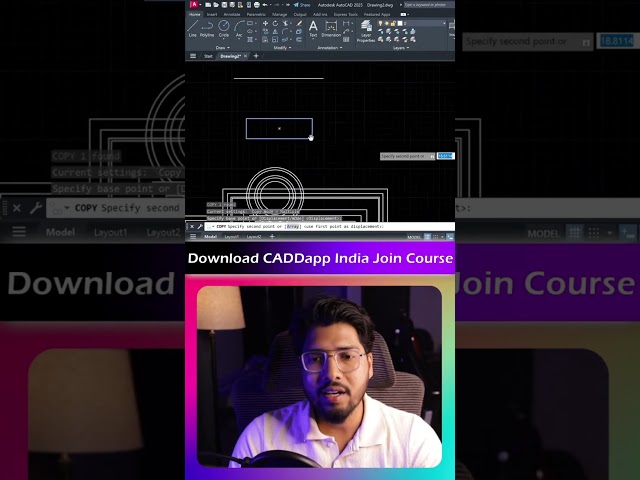Viewport: 640px width, 480px height.
Task: Open the AutoCAD application menu
Action: [194, 5]
